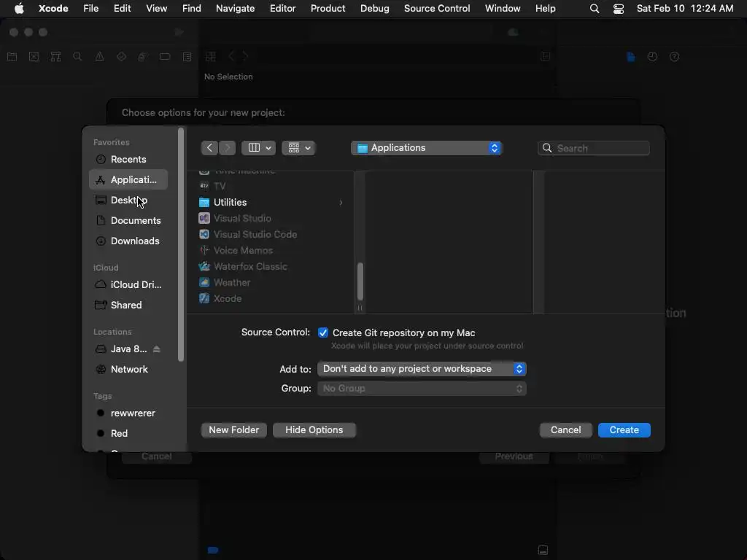
Task: Click Previous in the project options sheet
Action: pos(514,456)
